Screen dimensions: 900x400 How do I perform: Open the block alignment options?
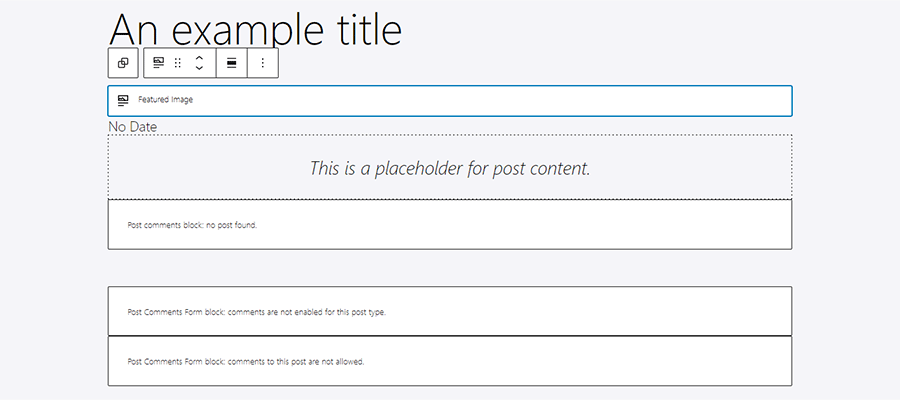[232, 63]
